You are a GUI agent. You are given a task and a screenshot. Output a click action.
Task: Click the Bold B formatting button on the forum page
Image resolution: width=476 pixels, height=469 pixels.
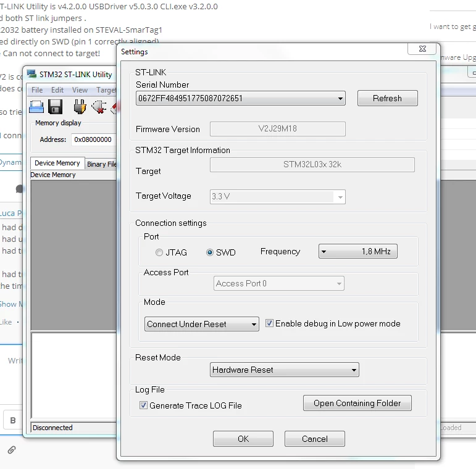(13, 420)
